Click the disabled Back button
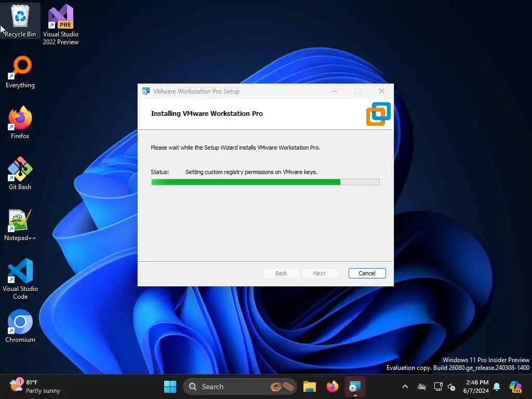Screen dimensions: 532x399 tap(281, 273)
